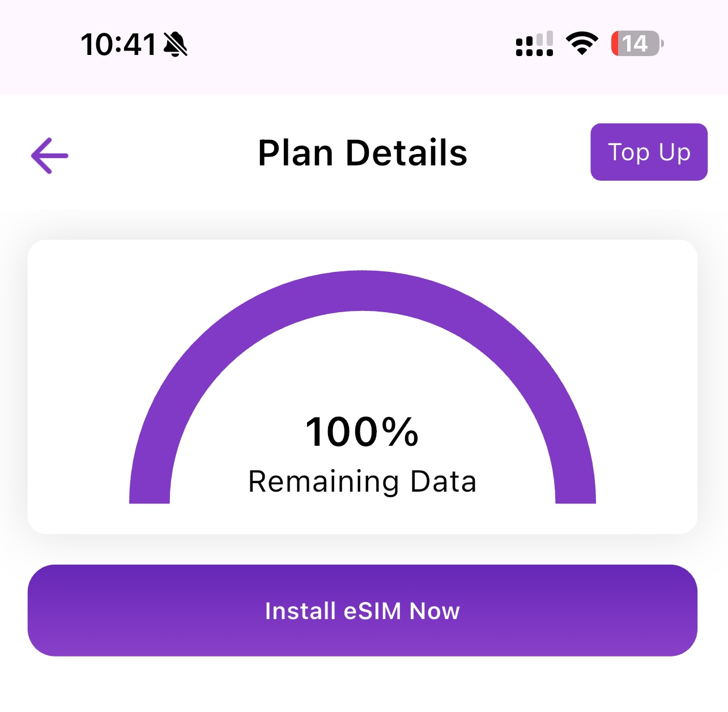Tap the muted bell icon
The image size is (728, 712).
point(176,44)
